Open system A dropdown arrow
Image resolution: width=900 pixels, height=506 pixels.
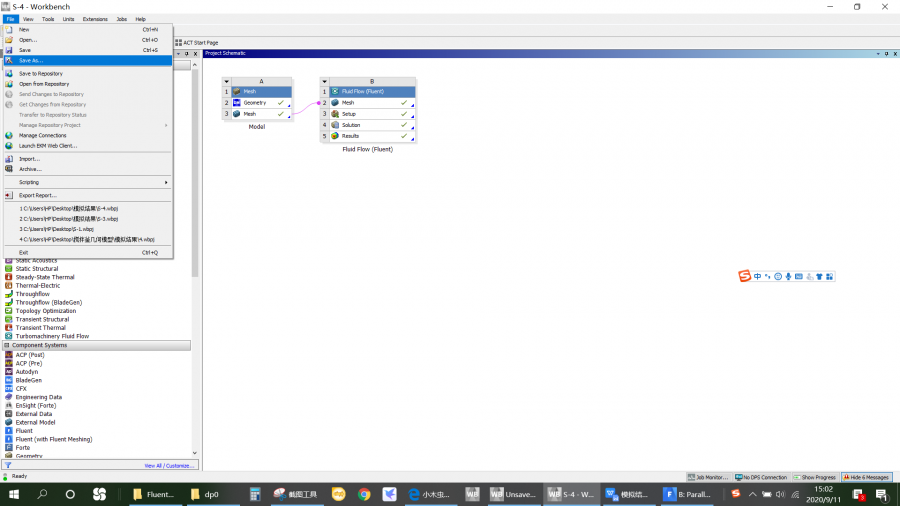point(227,81)
